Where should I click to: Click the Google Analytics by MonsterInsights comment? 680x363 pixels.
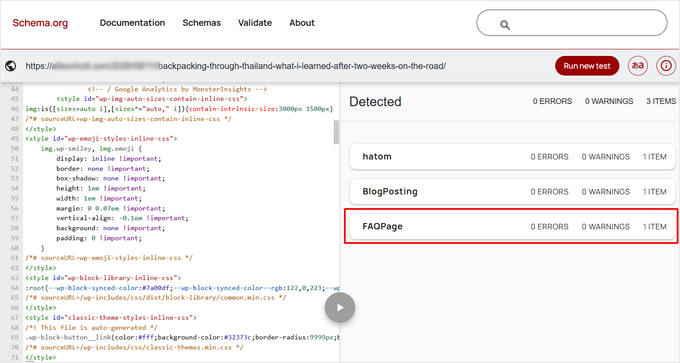(x=177, y=89)
